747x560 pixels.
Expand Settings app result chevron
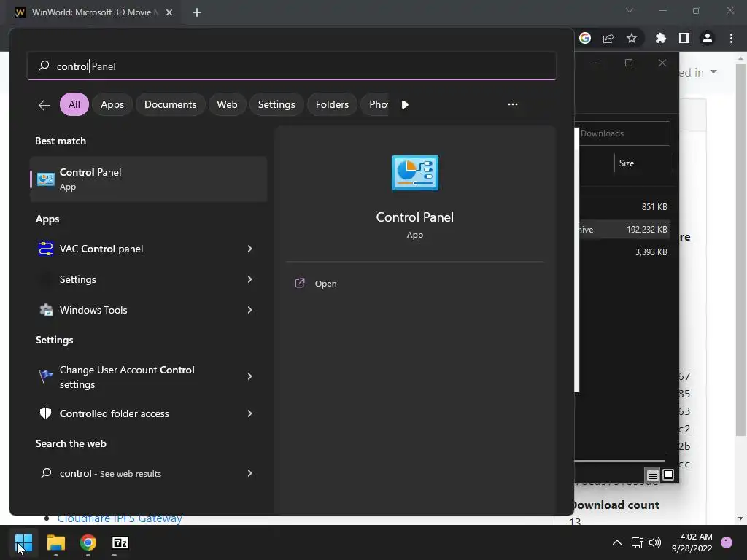(249, 279)
